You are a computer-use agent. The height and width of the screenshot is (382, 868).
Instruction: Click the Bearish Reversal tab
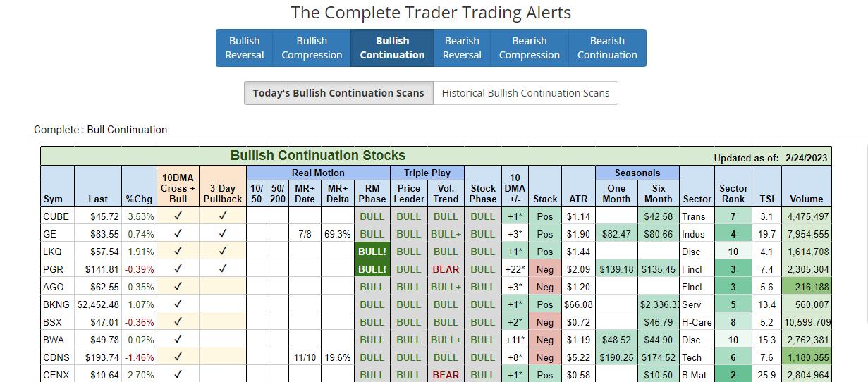(x=462, y=48)
